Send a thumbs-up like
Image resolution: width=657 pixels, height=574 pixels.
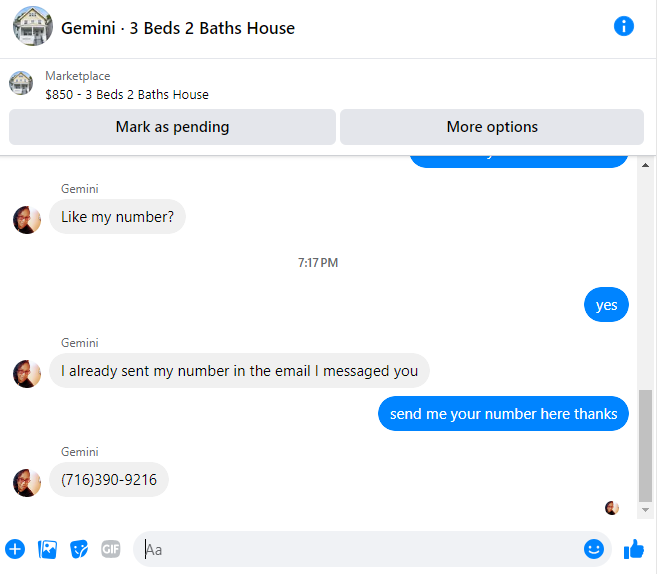click(634, 549)
